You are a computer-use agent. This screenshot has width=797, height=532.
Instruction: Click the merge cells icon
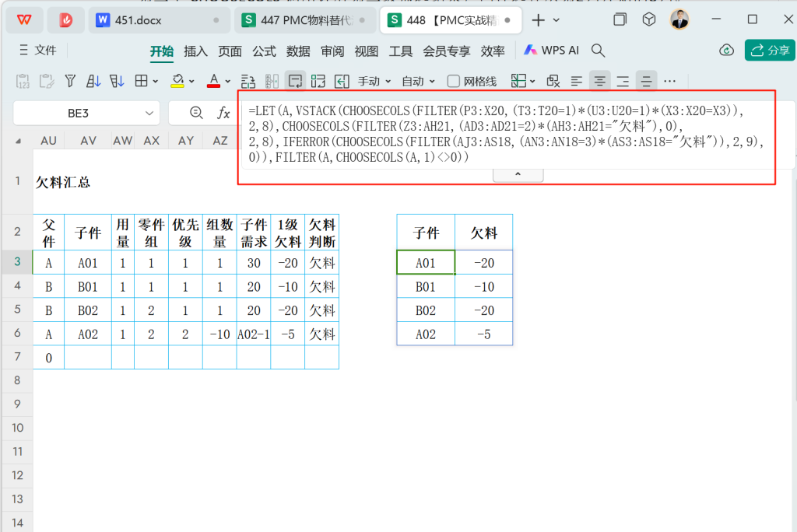pos(318,82)
